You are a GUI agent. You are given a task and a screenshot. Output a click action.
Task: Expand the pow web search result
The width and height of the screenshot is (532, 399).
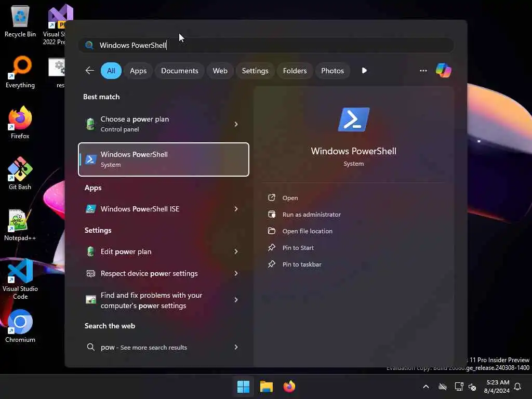tap(236, 347)
